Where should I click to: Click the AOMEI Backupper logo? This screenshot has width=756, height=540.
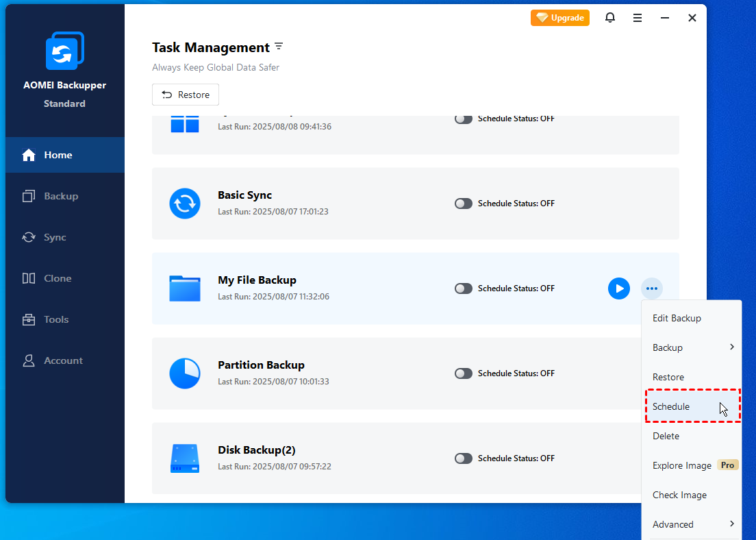click(x=65, y=51)
